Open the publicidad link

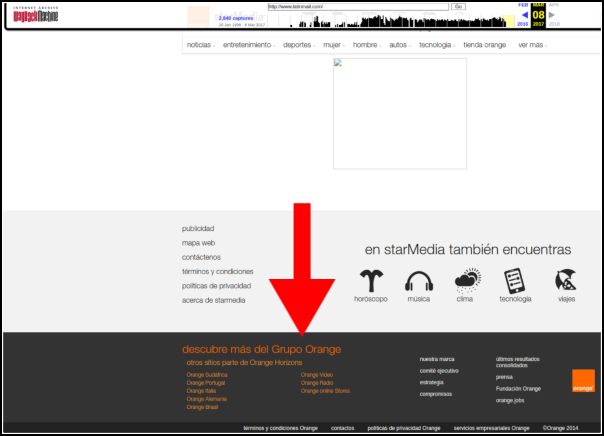(198, 228)
